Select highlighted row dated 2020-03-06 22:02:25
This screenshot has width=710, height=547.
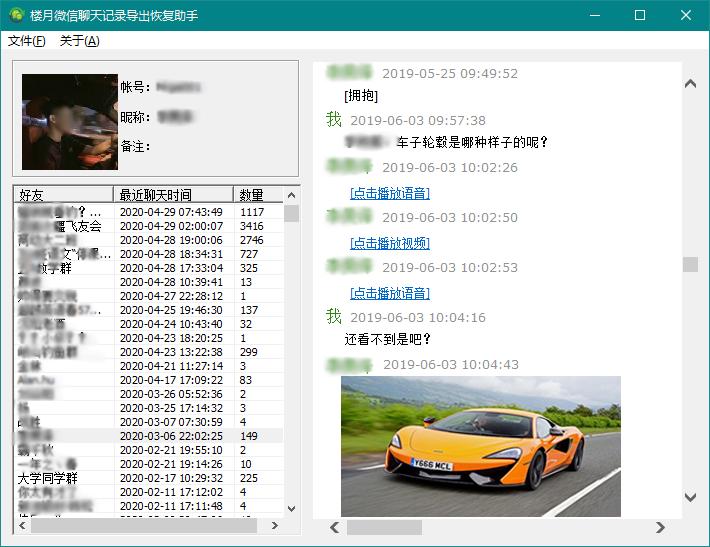(149, 436)
